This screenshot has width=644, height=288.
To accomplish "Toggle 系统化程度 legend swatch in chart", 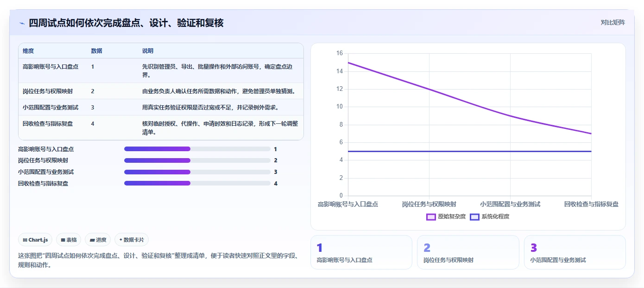I will [474, 217].
